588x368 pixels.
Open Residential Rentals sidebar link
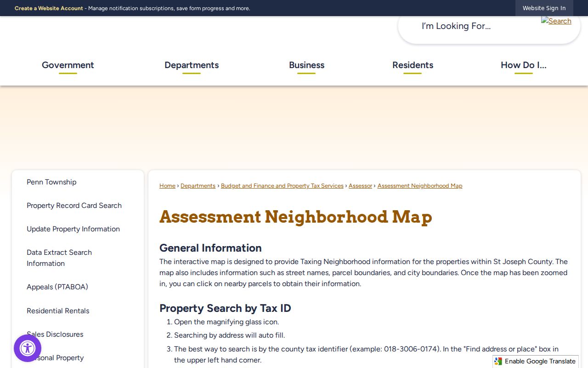point(58,311)
